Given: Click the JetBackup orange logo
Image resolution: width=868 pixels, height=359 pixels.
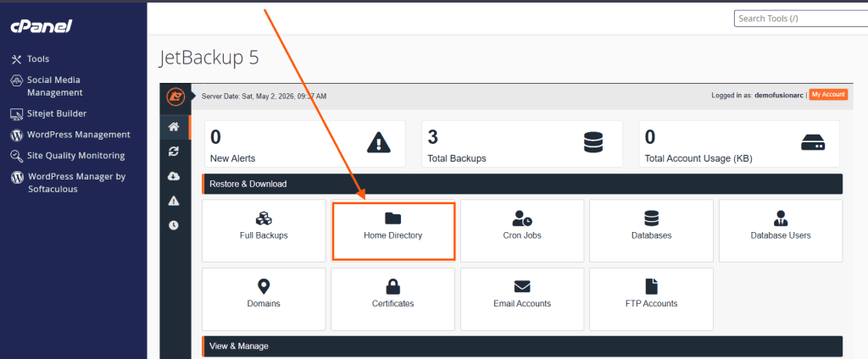Looking at the screenshot, I should point(176,97).
